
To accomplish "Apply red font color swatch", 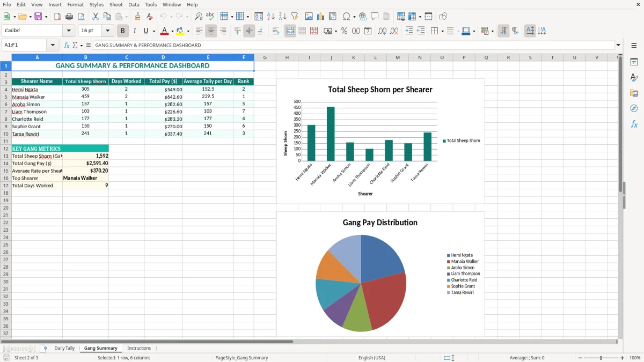I will [165, 31].
